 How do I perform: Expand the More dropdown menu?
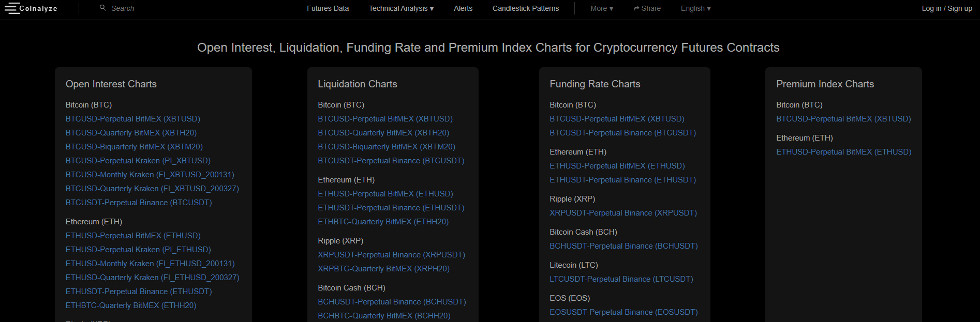click(x=602, y=8)
